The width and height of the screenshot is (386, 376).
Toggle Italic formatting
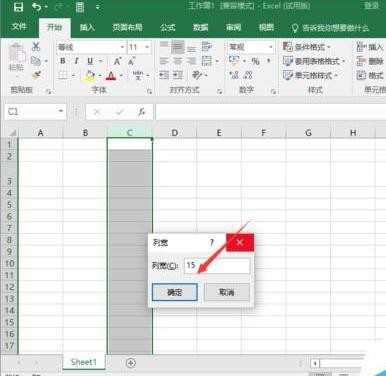[76, 61]
